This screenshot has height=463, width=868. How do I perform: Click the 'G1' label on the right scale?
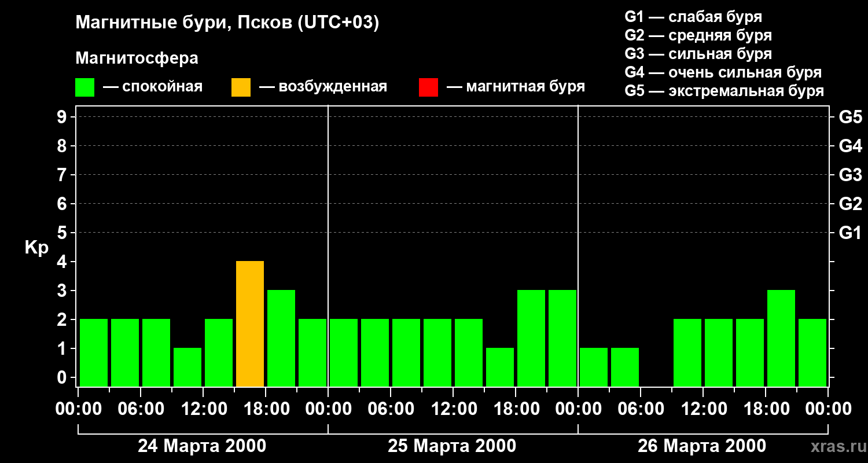(x=850, y=233)
